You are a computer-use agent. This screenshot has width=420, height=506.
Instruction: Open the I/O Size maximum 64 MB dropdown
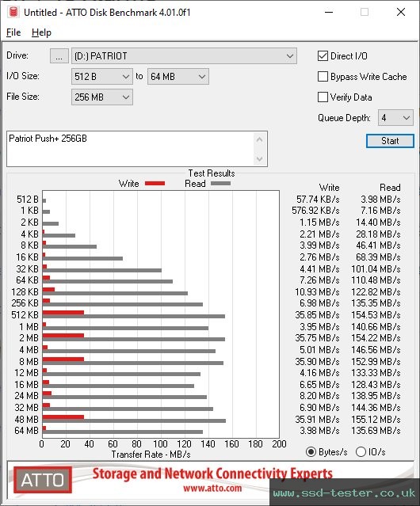(178, 77)
